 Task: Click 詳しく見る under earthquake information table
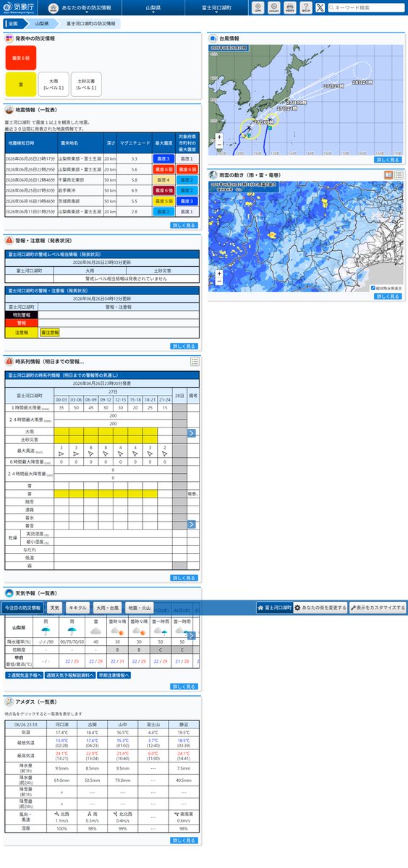(184, 225)
